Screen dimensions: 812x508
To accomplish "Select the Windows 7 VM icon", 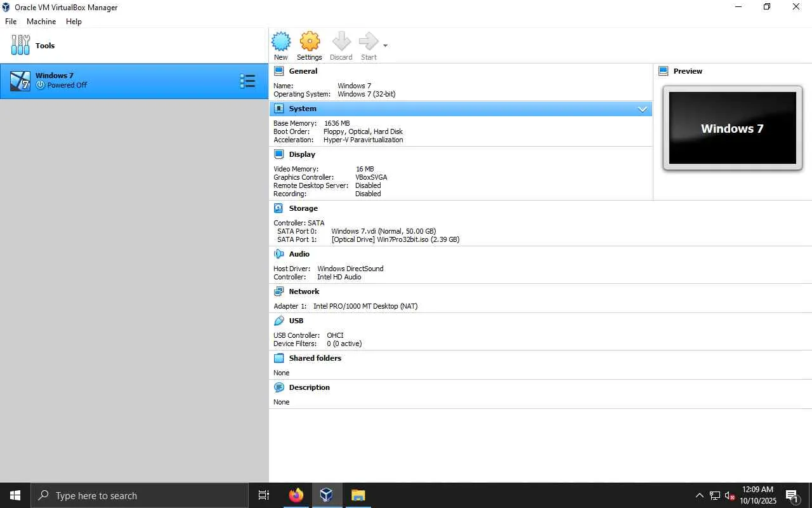I will coord(20,81).
